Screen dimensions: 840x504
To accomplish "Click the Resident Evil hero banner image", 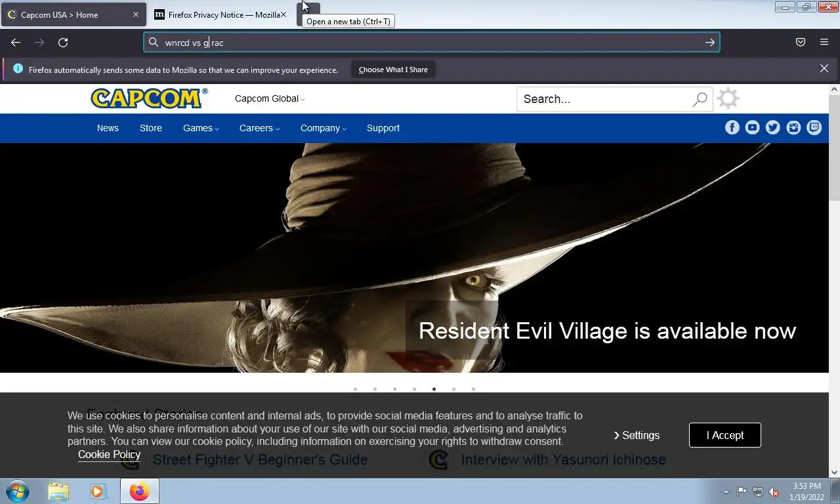I will (x=414, y=258).
